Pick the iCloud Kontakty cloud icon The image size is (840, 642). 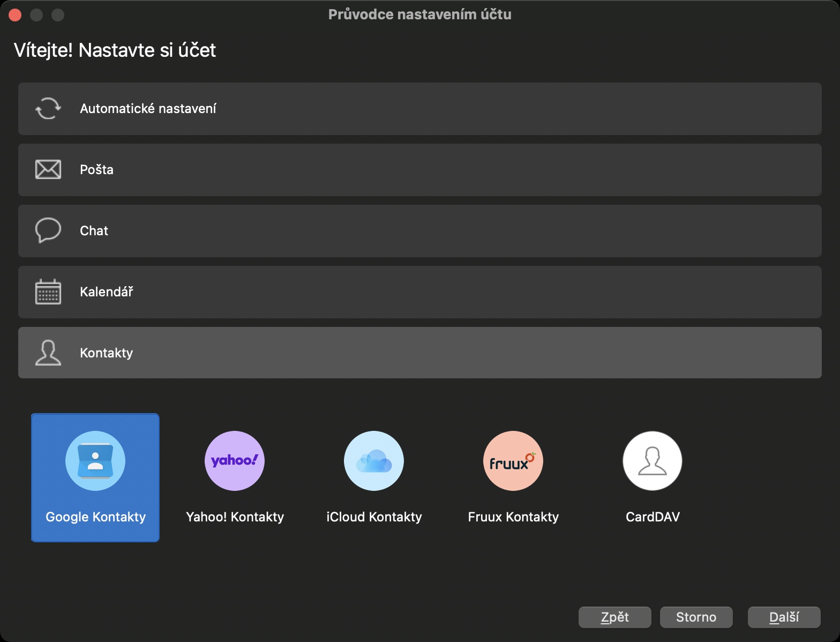click(x=374, y=461)
